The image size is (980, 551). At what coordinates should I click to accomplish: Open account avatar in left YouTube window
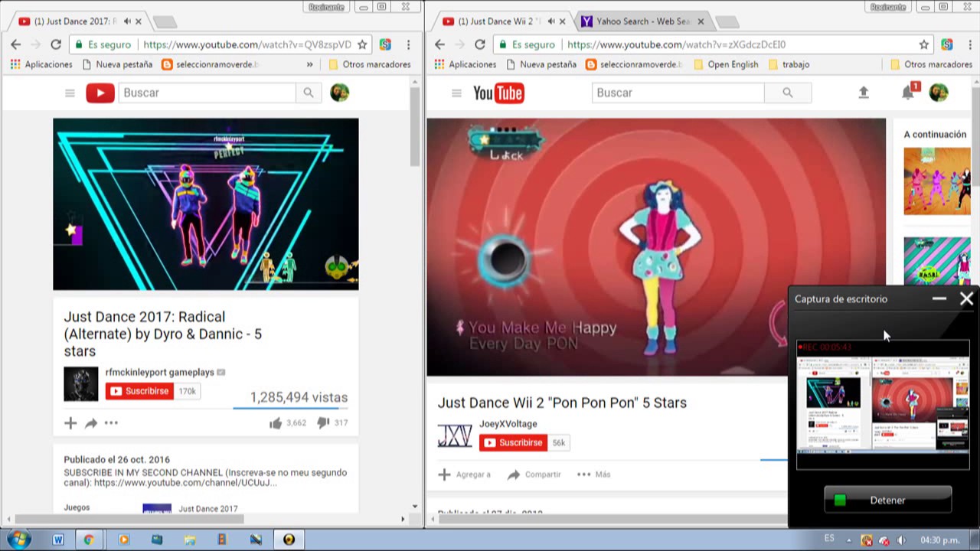[x=339, y=93]
